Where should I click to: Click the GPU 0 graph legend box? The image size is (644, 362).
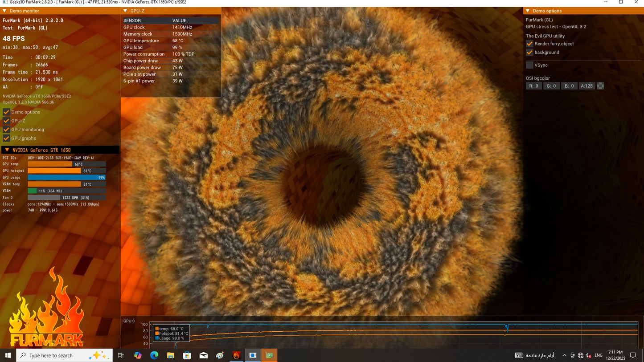[172, 333]
